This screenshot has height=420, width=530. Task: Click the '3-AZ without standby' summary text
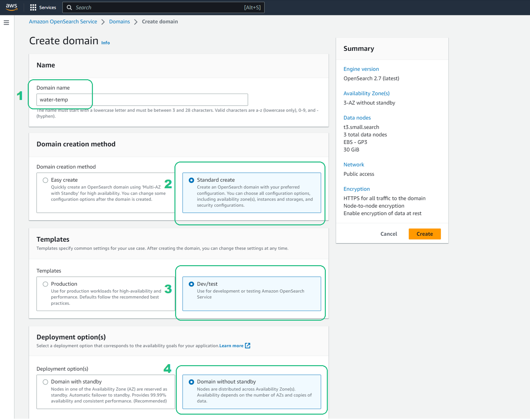(369, 103)
